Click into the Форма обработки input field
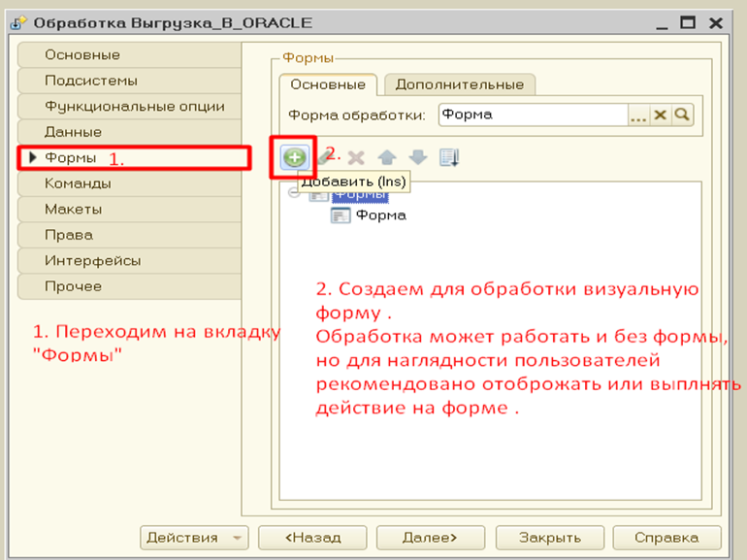The width and height of the screenshot is (747, 560). click(534, 115)
